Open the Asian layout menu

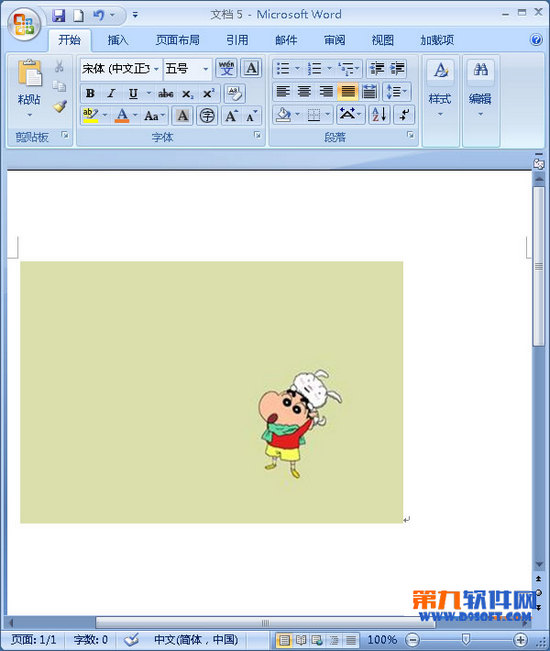click(x=350, y=114)
